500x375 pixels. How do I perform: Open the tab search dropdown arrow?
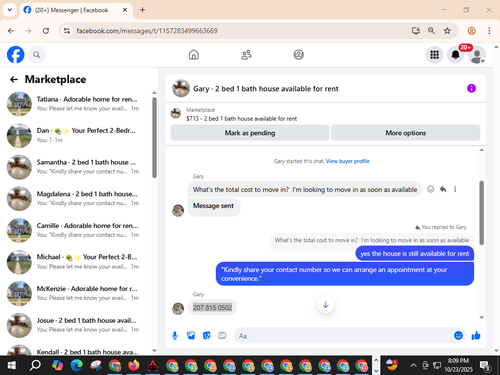(10, 10)
